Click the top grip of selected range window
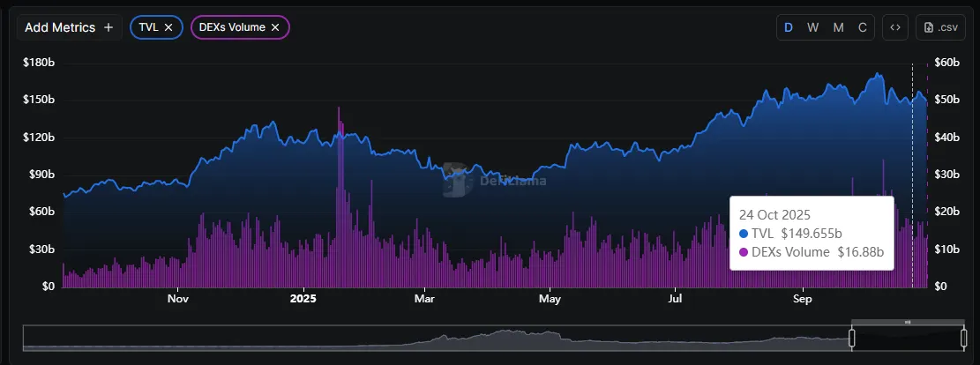 [908, 324]
